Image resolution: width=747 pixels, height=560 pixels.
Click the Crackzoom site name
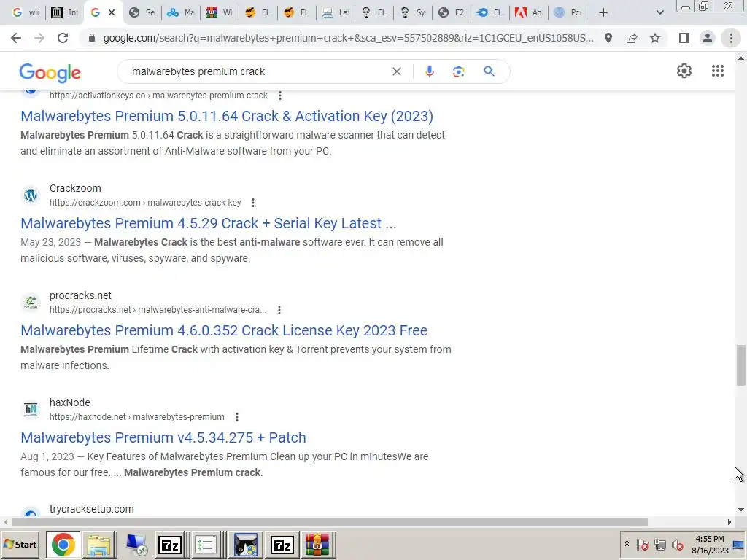click(75, 188)
